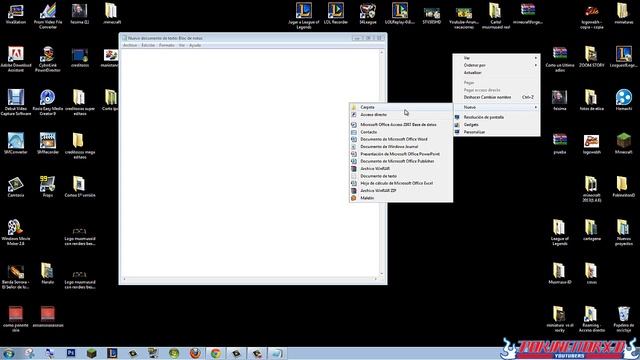Select the Papelera de reciclaje icon

coord(624,319)
